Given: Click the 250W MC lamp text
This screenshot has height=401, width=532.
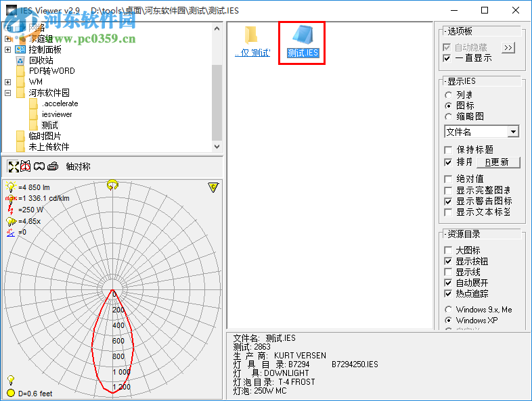Looking at the screenshot, I should pos(270,391).
